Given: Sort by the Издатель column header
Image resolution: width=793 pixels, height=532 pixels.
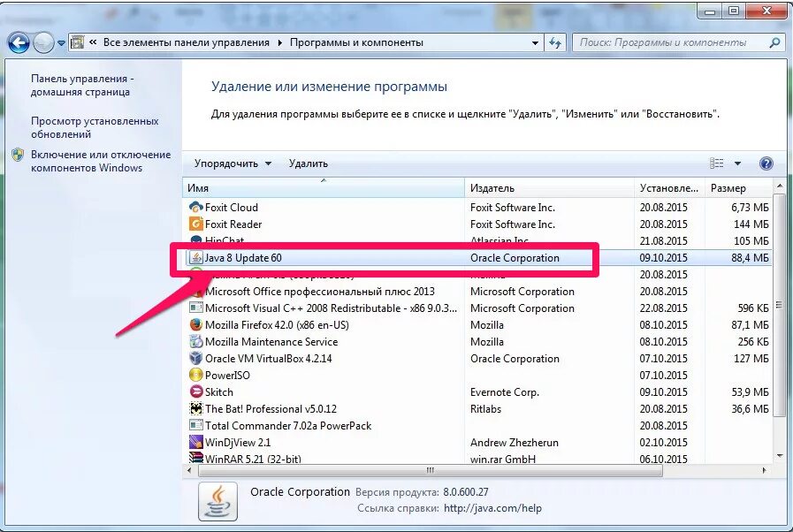Looking at the screenshot, I should click(x=549, y=188).
